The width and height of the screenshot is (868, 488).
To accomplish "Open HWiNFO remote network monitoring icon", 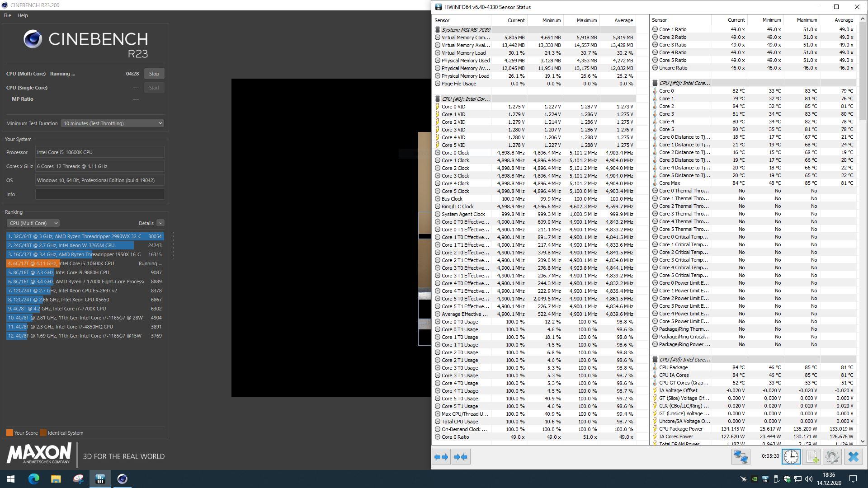I will 741,457.
